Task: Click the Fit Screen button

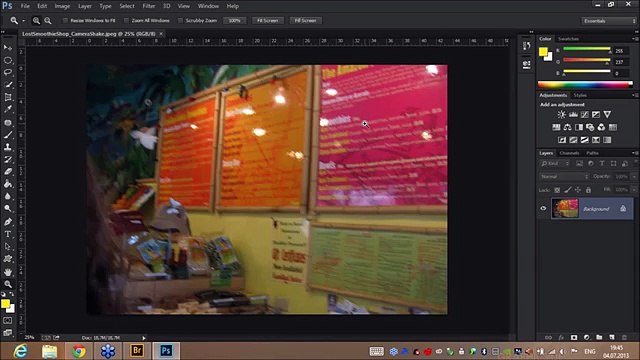Action: point(267,20)
